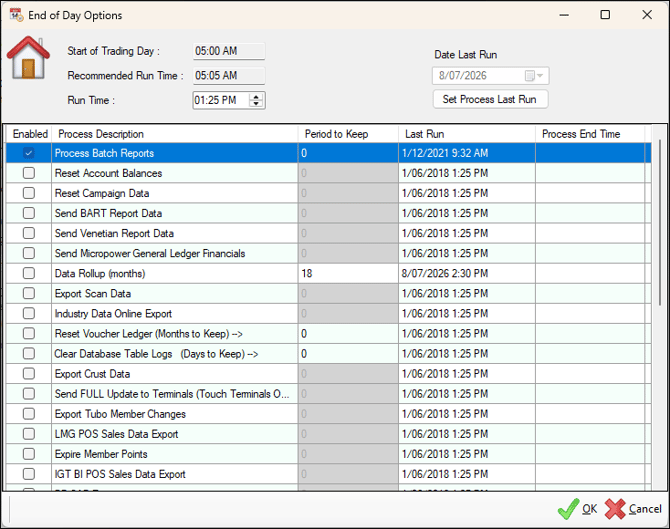Click the Last Run column header
The height and width of the screenshot is (529, 670).
pyautogui.click(x=467, y=134)
